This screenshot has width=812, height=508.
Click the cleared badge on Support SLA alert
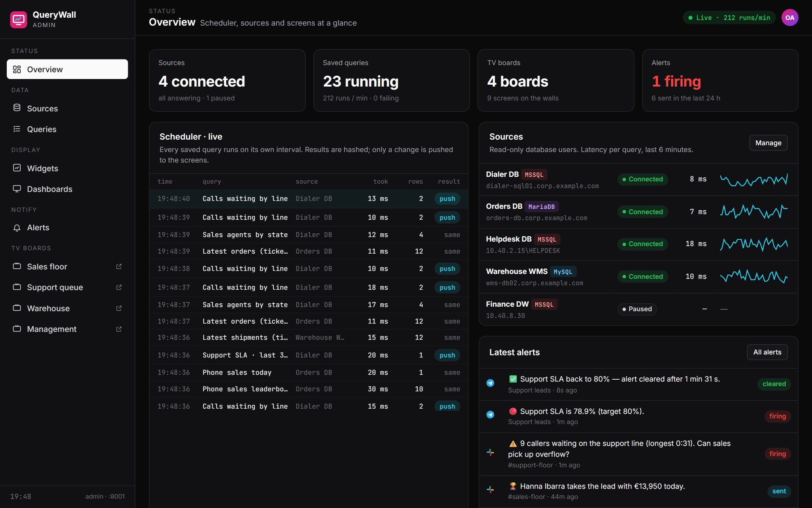(x=774, y=384)
